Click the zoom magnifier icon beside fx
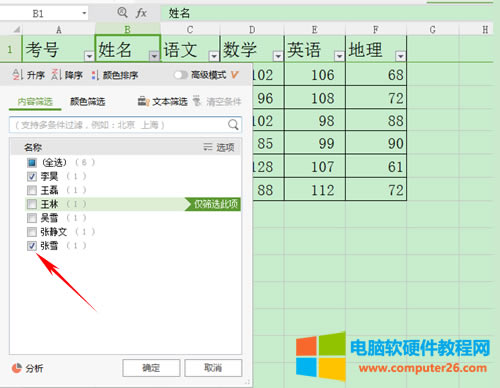Image resolution: width=500 pixels, height=388 pixels. tap(122, 13)
